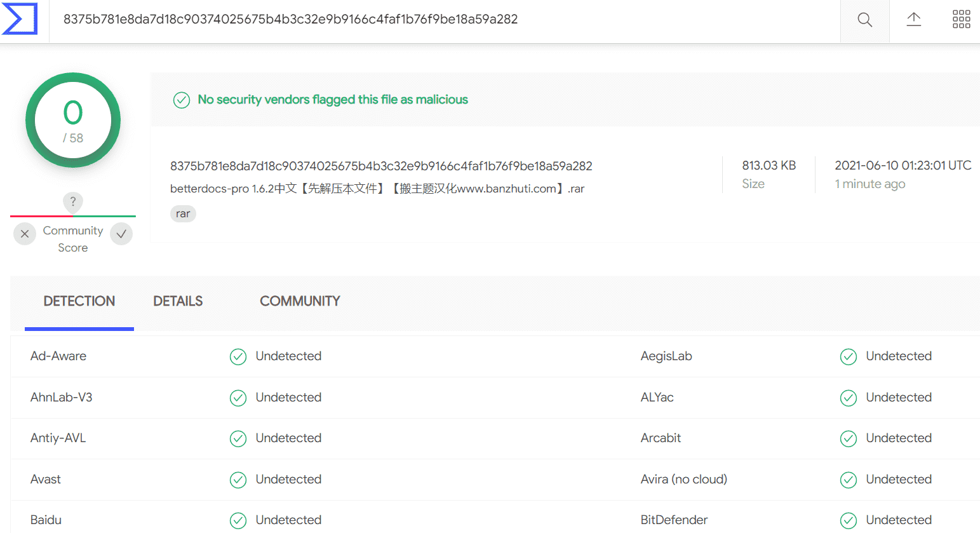Viewport: 980px width, 533px height.
Task: Click the Antiy-AVL vendor name
Action: pos(58,438)
